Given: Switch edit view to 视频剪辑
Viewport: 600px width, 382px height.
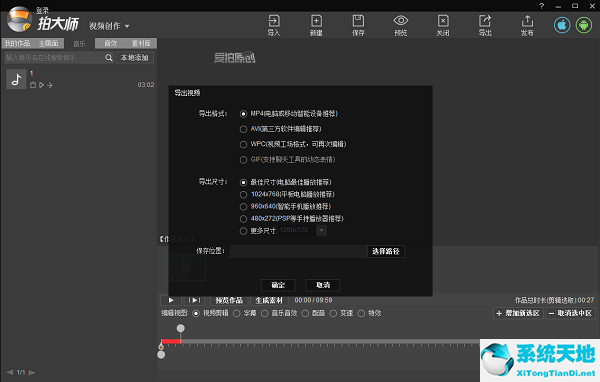Looking at the screenshot, I should (x=196, y=313).
